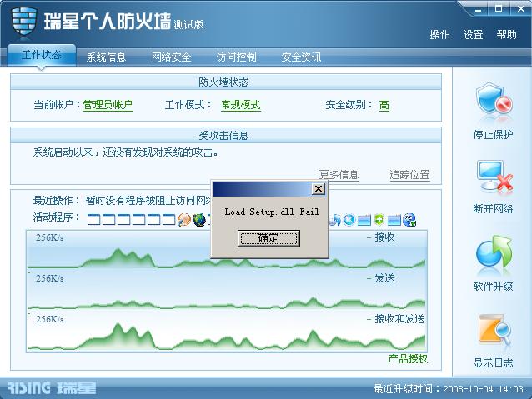Click the 停止保护 label
The height and width of the screenshot is (399, 532).
tap(494, 135)
